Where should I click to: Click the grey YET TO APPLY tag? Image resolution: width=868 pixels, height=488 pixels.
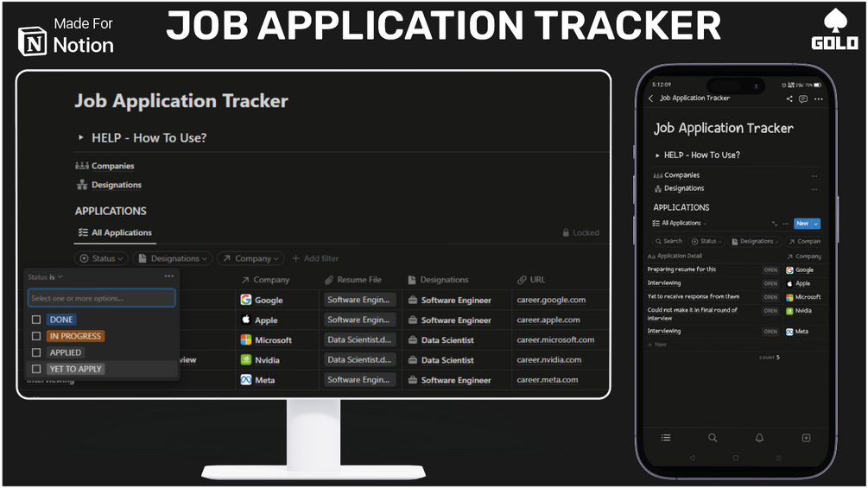click(75, 369)
